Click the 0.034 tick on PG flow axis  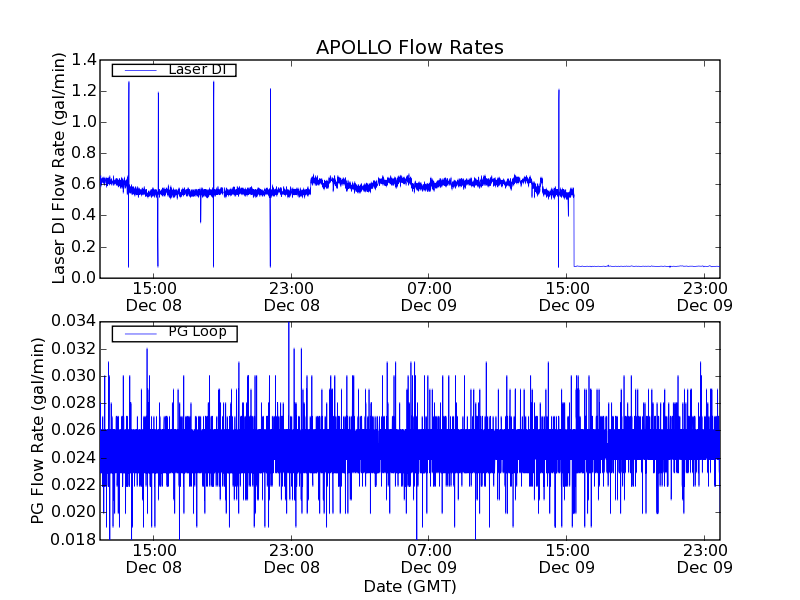[73, 321]
